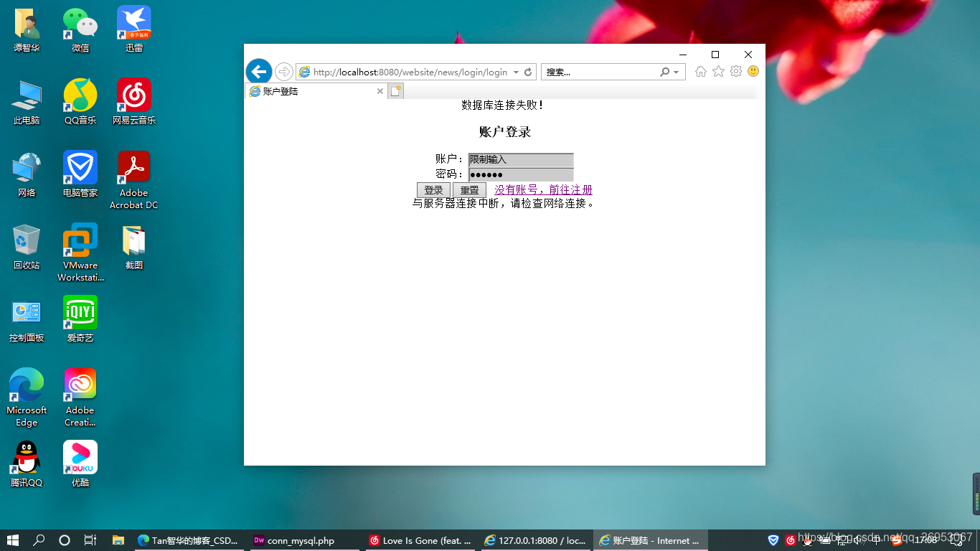Click the browser back arrow
980x551 pixels.
click(258, 72)
